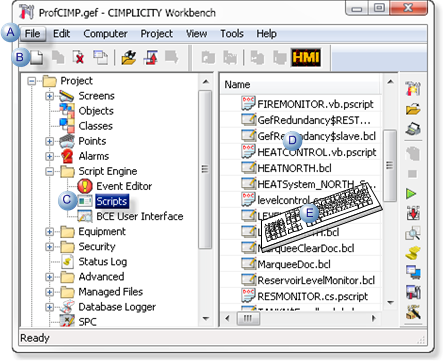Screen dimensions: 445x361
Task: Click the green Run triangle icon
Action: pos(411,193)
